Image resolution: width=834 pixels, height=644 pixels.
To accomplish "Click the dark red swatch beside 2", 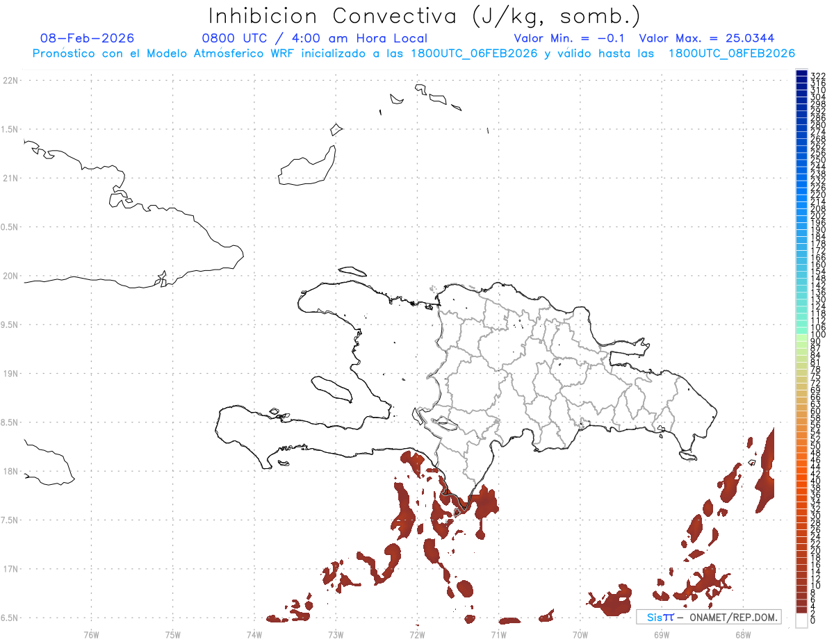I will (x=801, y=609).
